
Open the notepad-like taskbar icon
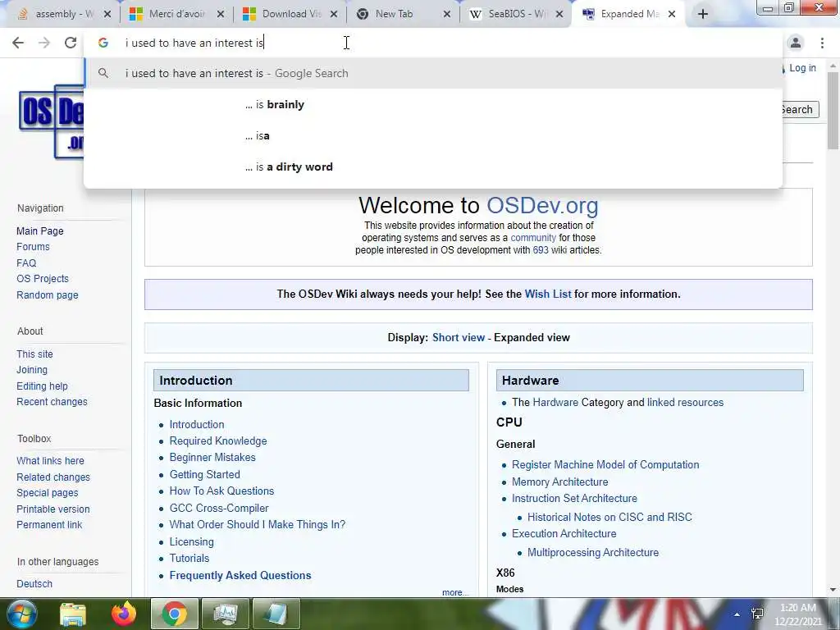(276, 614)
